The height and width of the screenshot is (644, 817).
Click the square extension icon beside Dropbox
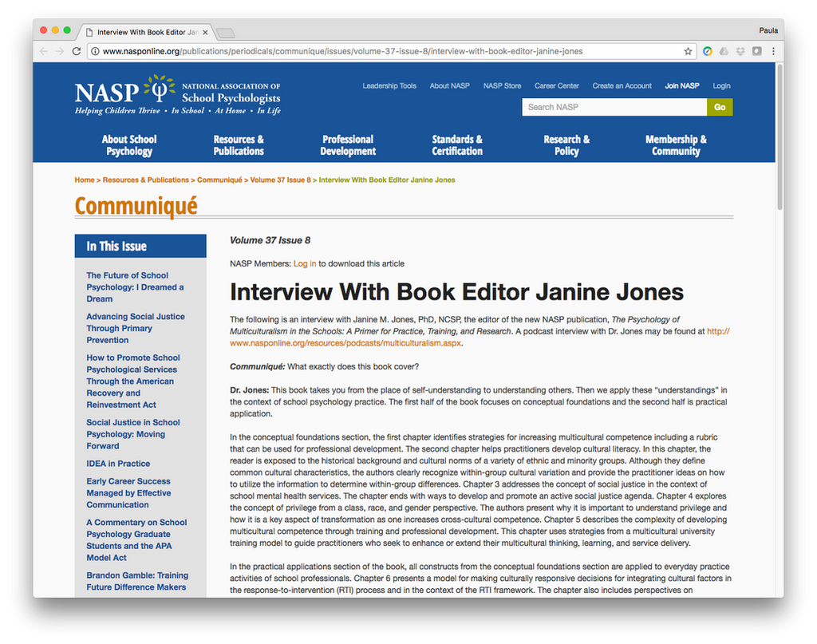[757, 51]
